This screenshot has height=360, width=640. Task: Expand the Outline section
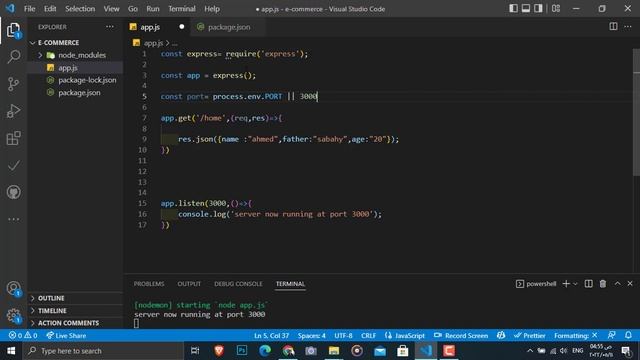point(76,298)
